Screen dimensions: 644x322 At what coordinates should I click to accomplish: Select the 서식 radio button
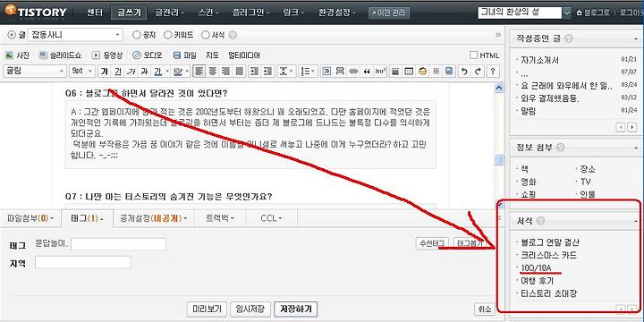(206, 35)
